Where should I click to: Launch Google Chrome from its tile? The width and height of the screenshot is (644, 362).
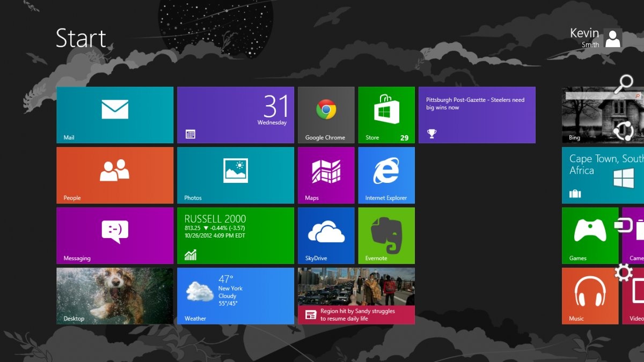(x=326, y=115)
